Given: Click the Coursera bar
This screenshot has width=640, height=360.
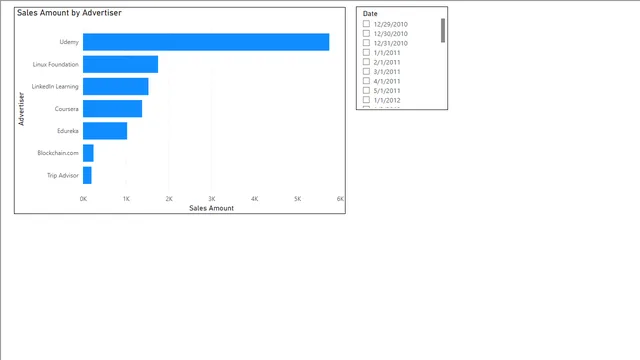Looking at the screenshot, I should 112,109.
